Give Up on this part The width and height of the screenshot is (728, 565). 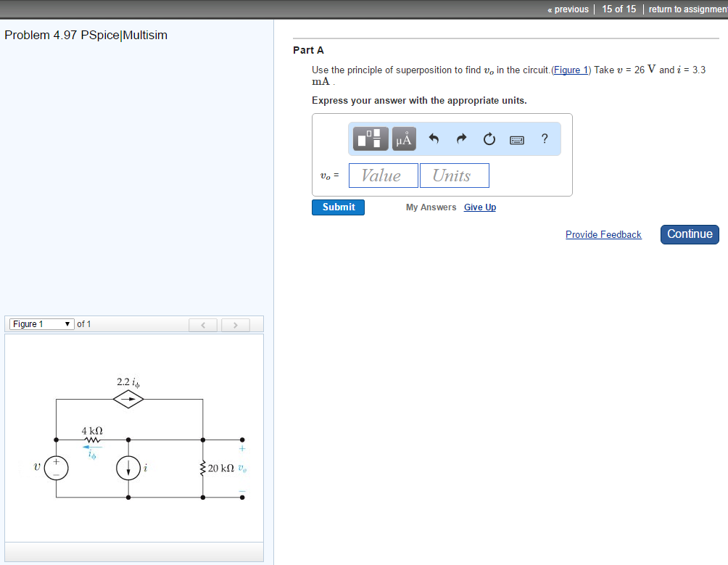479,207
